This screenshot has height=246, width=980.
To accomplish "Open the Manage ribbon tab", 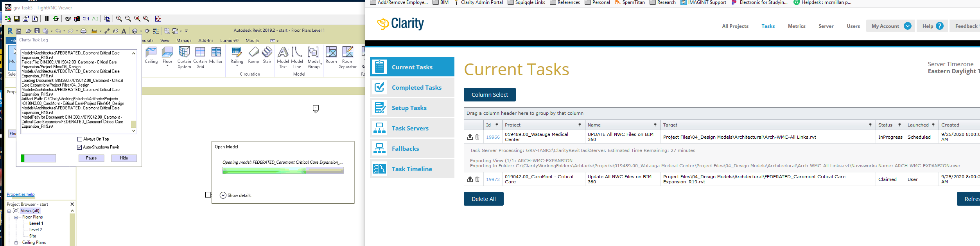I will click(x=184, y=41).
